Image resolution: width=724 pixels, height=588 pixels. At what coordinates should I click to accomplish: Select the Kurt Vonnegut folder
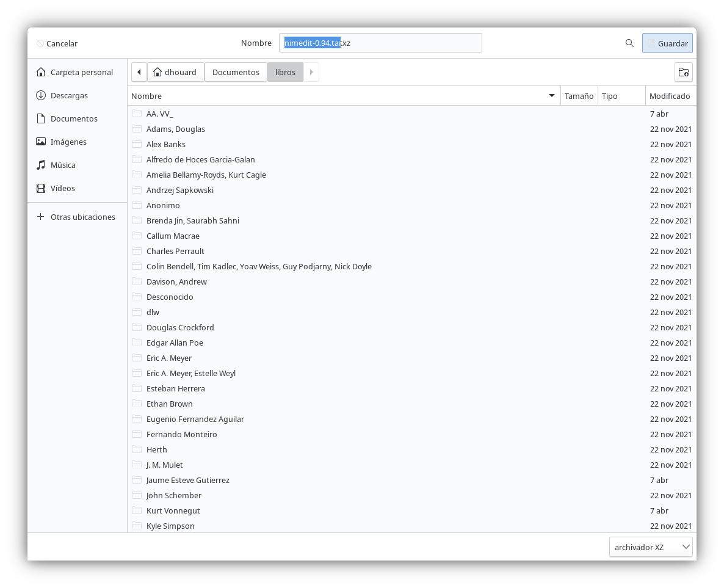pos(173,510)
